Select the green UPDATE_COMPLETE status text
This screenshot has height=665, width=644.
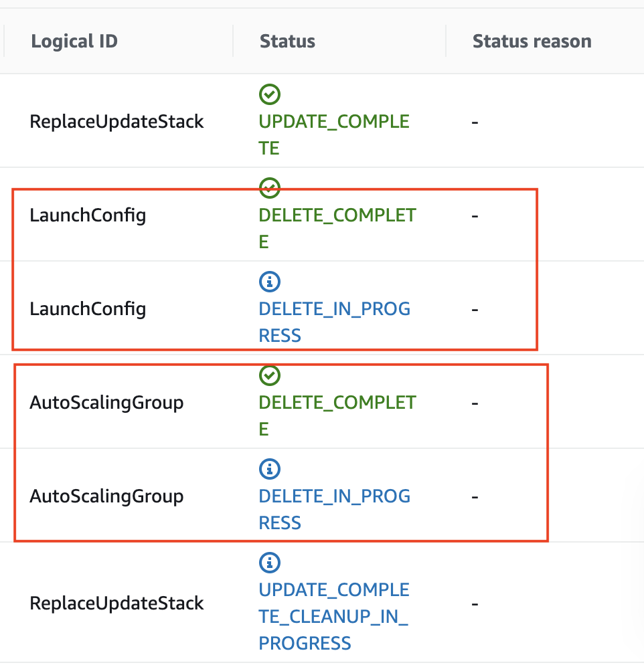[x=334, y=135]
